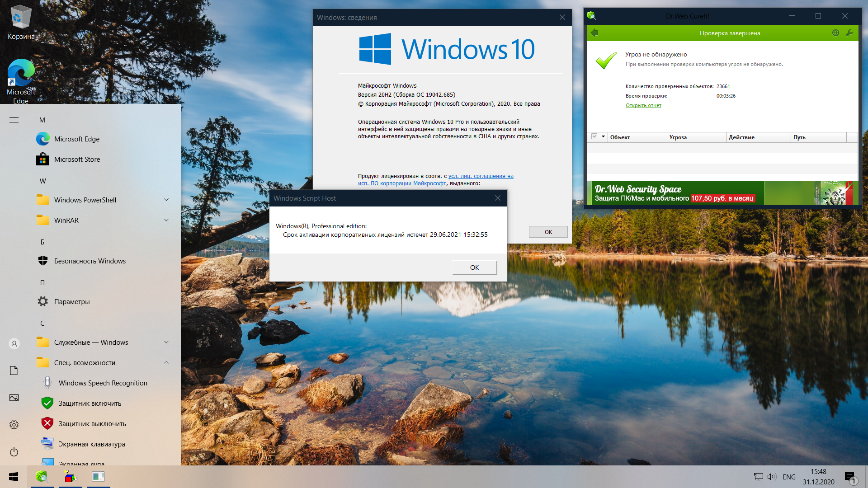Open the dropdown arrow beside Dr.Web checkbox
Screen dimensions: 868x488
603,136
